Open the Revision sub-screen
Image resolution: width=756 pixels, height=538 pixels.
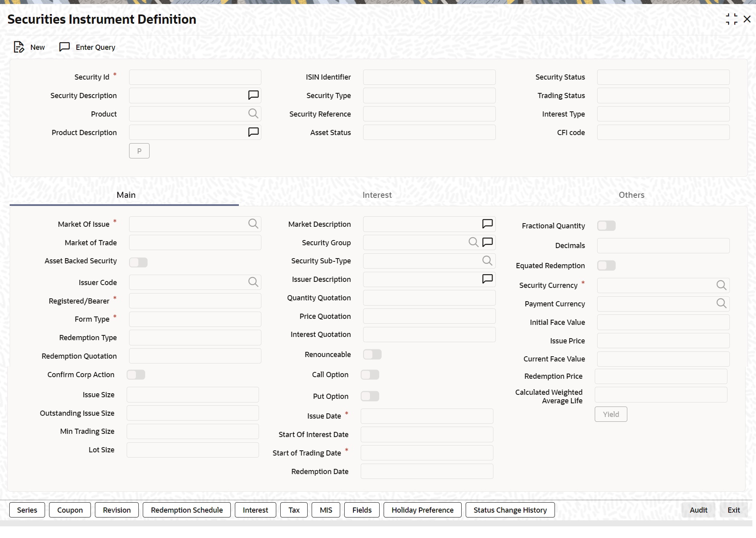click(117, 510)
